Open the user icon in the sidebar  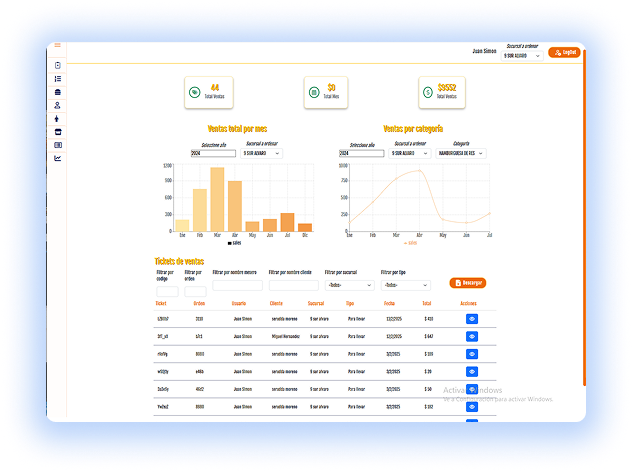click(x=58, y=105)
